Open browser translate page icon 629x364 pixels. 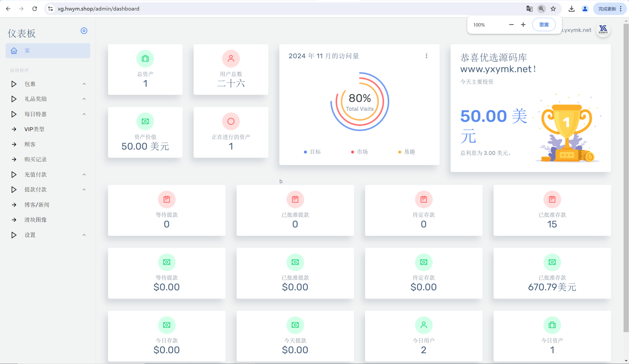click(x=529, y=9)
